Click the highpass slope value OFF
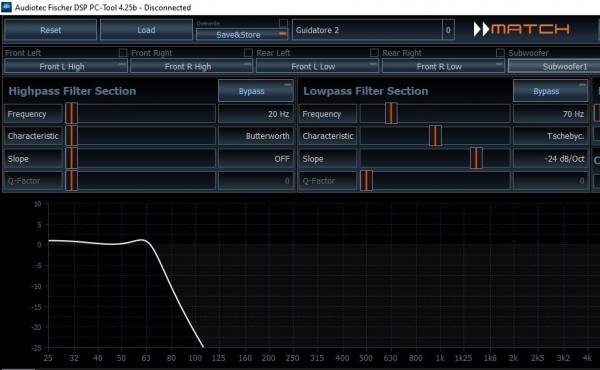 [256, 158]
